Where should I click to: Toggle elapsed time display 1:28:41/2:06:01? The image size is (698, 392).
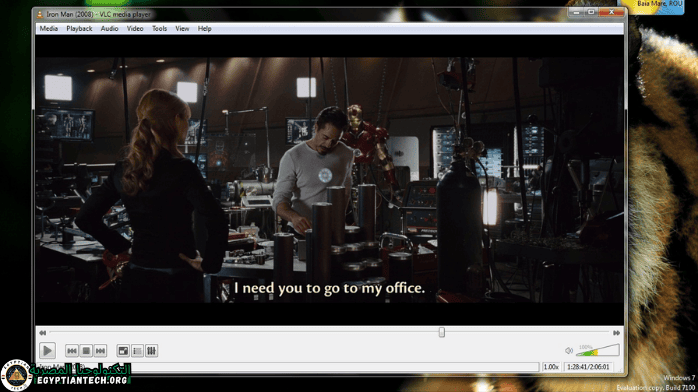[x=588, y=367]
